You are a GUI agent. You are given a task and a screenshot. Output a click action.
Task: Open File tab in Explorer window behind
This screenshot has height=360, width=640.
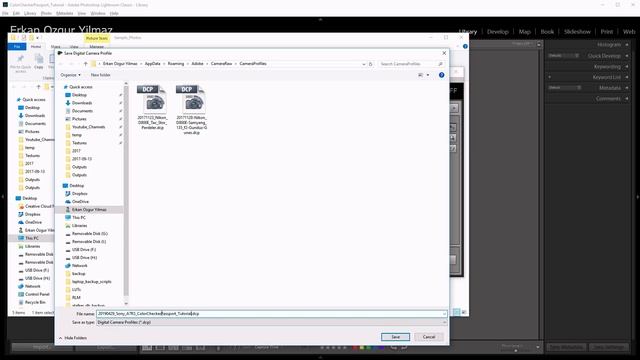pos(17,47)
